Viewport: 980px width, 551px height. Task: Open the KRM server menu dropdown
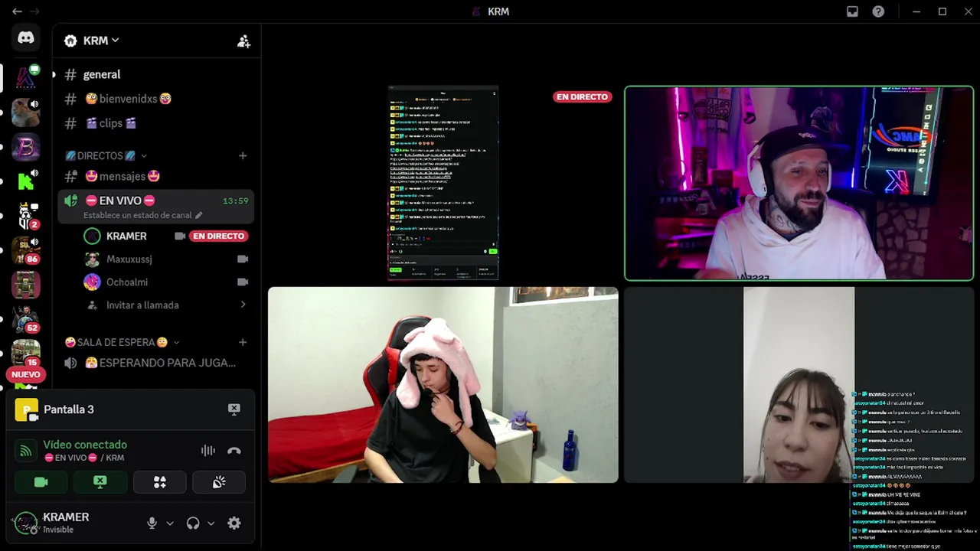pyautogui.click(x=92, y=41)
